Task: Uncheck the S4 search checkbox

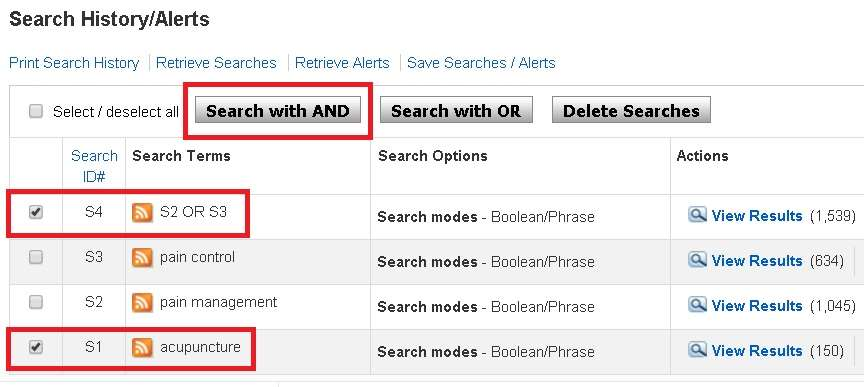Action: [36, 212]
